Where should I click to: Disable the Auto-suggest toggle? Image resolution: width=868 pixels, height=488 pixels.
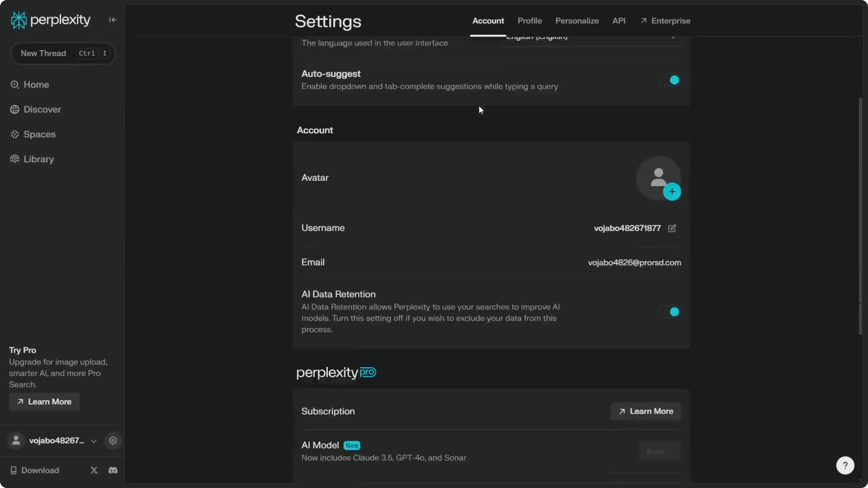click(670, 80)
